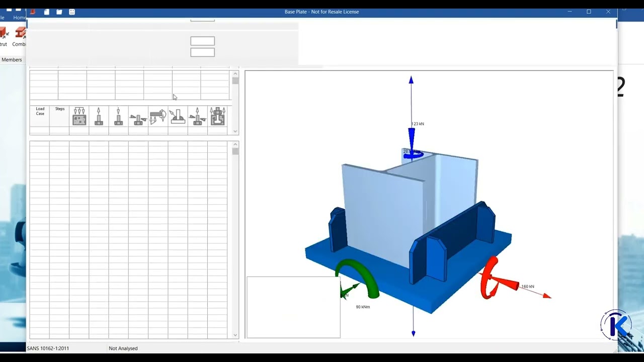This screenshot has width=644, height=362.
Task: Click the Not Analysed status text
Action: tap(123, 348)
